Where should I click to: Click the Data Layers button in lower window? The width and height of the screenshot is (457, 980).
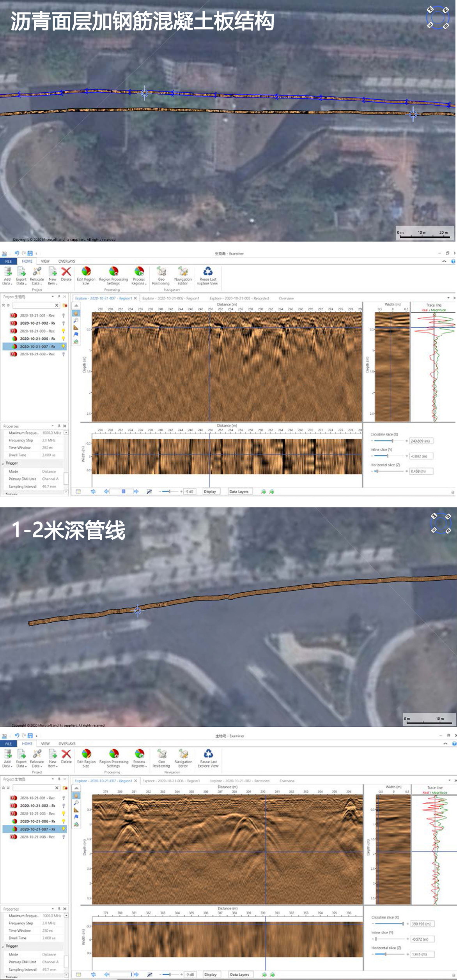coord(239,974)
